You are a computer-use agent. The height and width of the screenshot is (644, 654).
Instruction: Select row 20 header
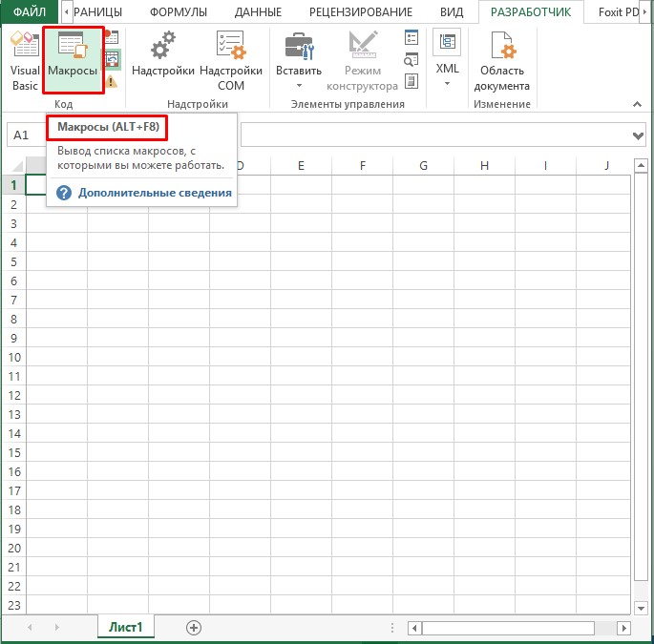[x=13, y=549]
